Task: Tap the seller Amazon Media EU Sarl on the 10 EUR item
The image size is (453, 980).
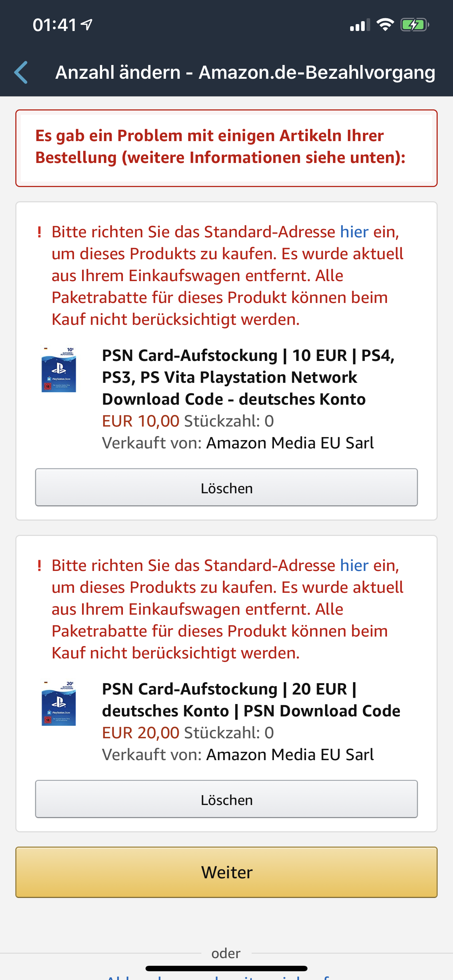Action: 290,443
